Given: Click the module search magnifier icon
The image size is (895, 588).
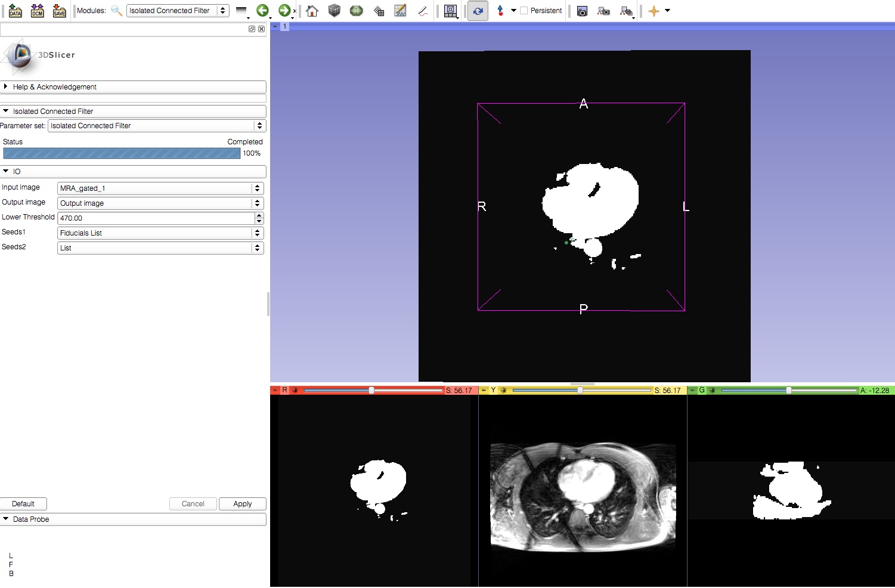Looking at the screenshot, I should (x=116, y=10).
